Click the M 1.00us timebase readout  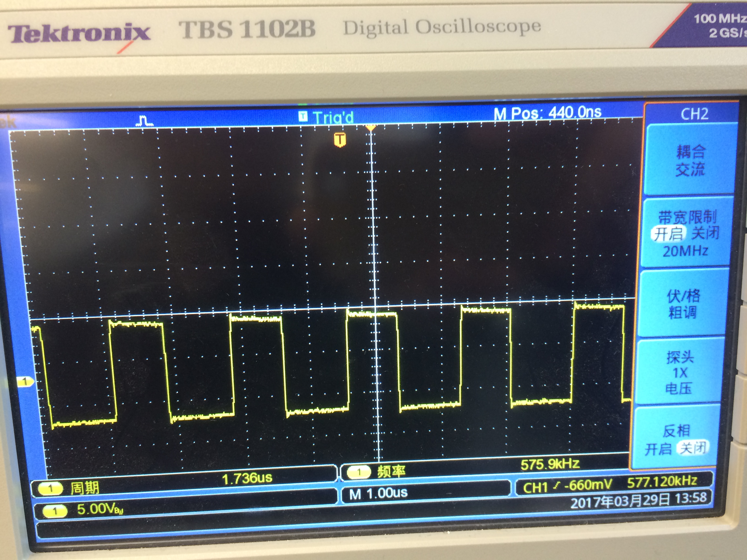378,493
